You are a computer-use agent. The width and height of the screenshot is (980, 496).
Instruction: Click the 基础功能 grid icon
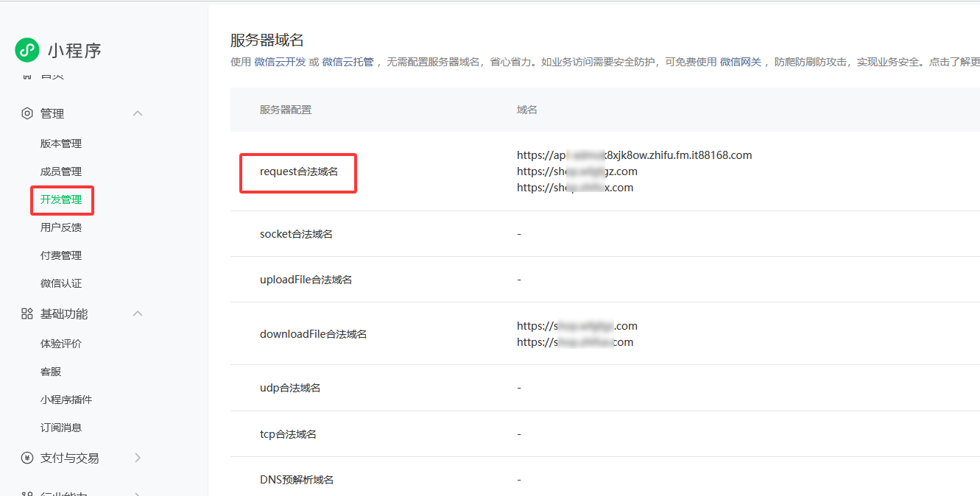[x=27, y=313]
